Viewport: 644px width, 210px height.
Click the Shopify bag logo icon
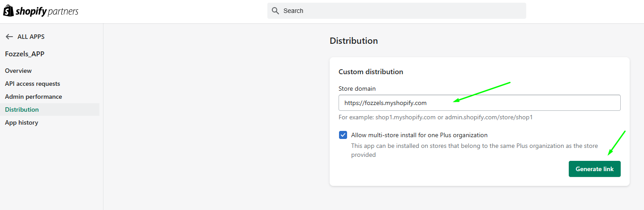point(9,11)
